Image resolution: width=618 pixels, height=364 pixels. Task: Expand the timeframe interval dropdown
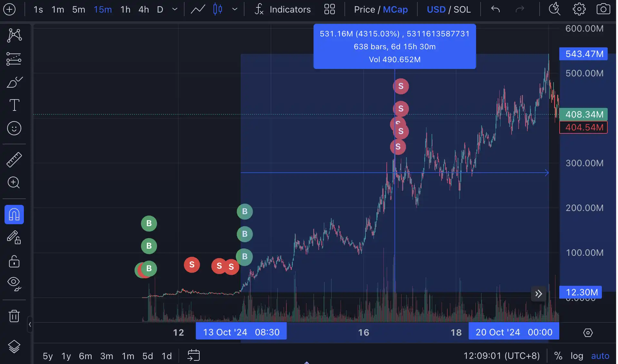(175, 9)
